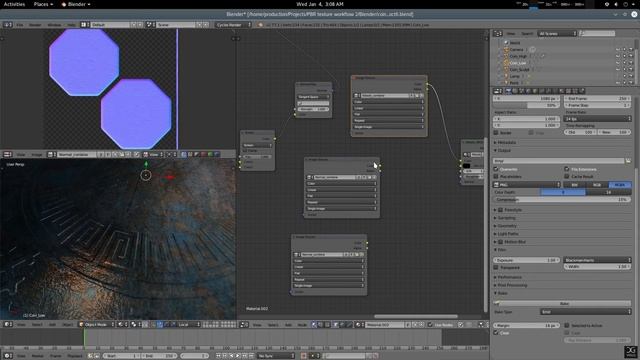This screenshot has width=640, height=360.
Task: Click the clock showing Wed Jan 4
Action: 320,4
